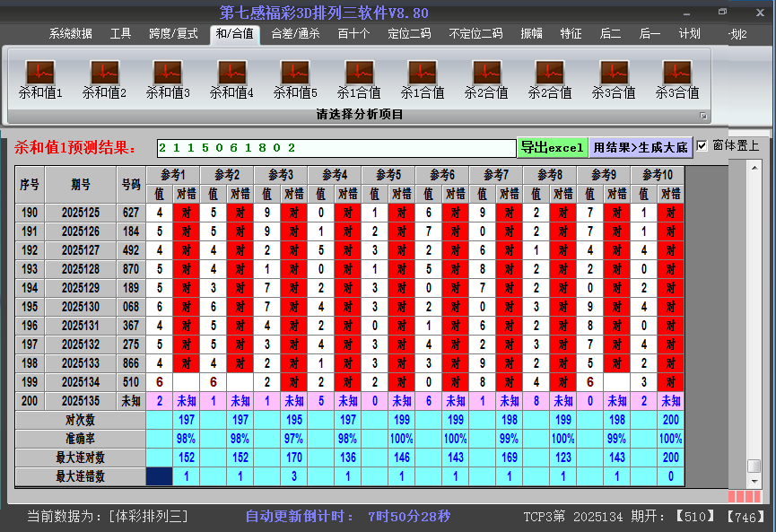Click the 用结果>生成大底 button
Screen dimensions: 776x532
[x=641, y=147]
